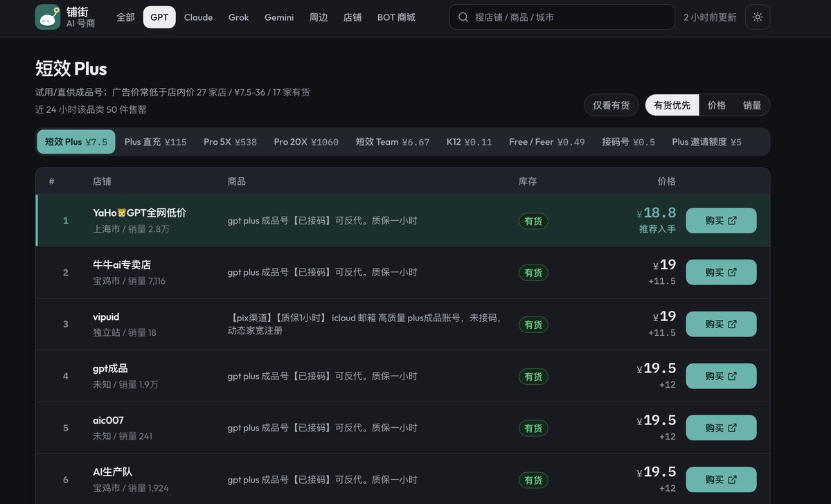Click 近 24 小时该品类 50 件售罄 text
Viewport: 831px width, 504px height.
[91, 109]
